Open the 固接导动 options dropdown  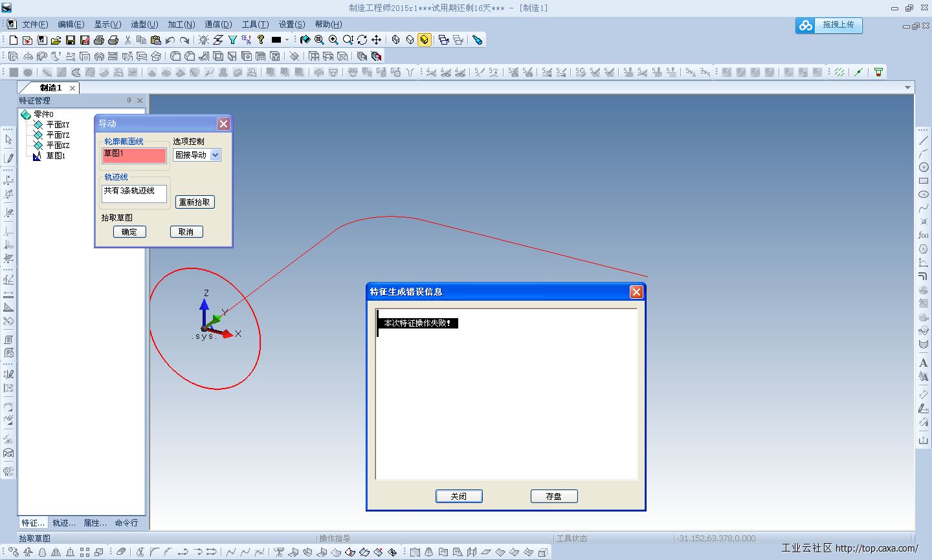point(216,155)
